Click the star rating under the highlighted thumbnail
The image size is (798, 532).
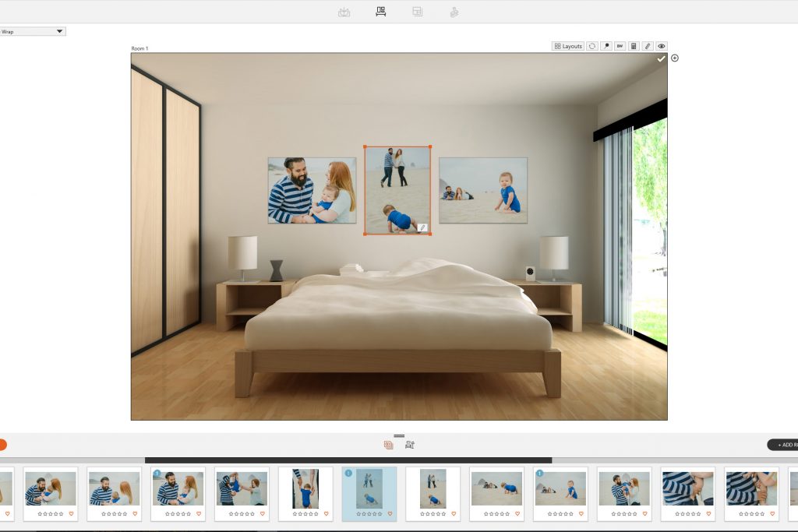pyautogui.click(x=369, y=513)
